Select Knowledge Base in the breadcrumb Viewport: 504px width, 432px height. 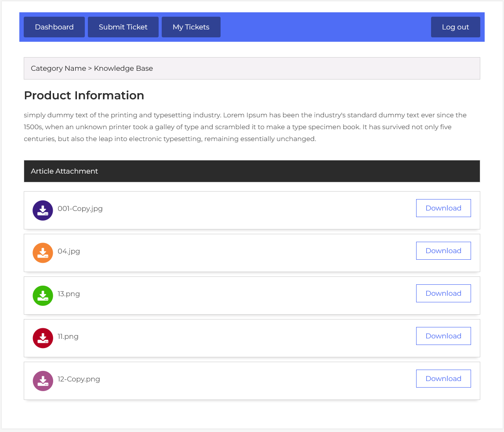[123, 69]
